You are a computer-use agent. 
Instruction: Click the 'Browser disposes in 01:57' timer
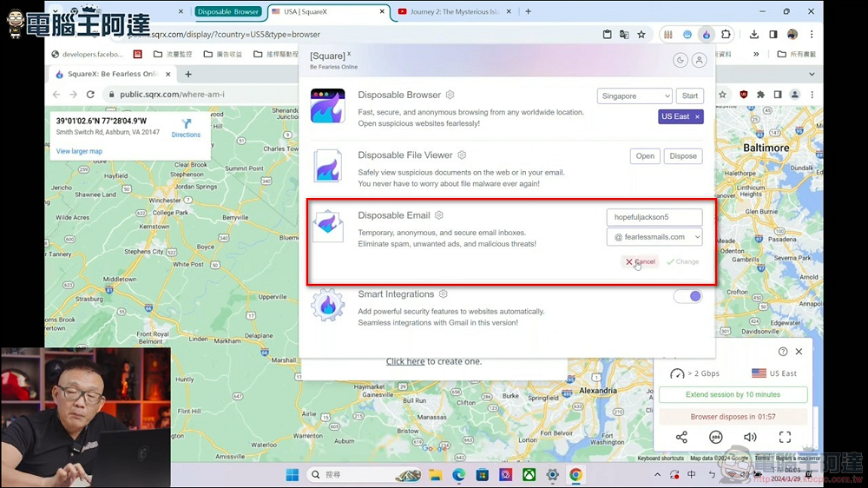[x=733, y=417]
